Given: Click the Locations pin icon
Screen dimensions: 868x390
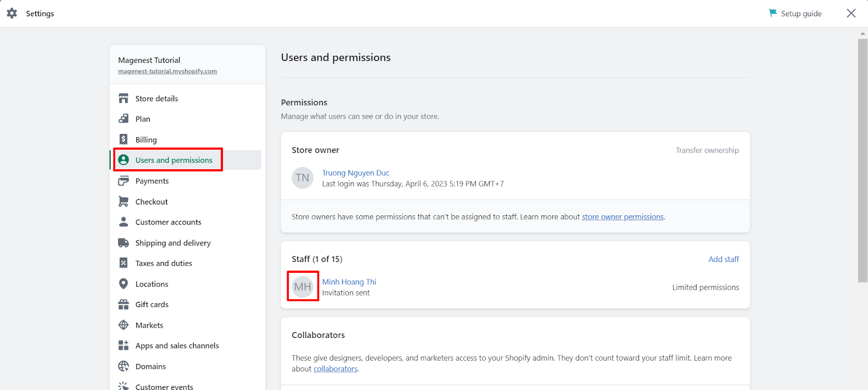Looking at the screenshot, I should click(124, 284).
